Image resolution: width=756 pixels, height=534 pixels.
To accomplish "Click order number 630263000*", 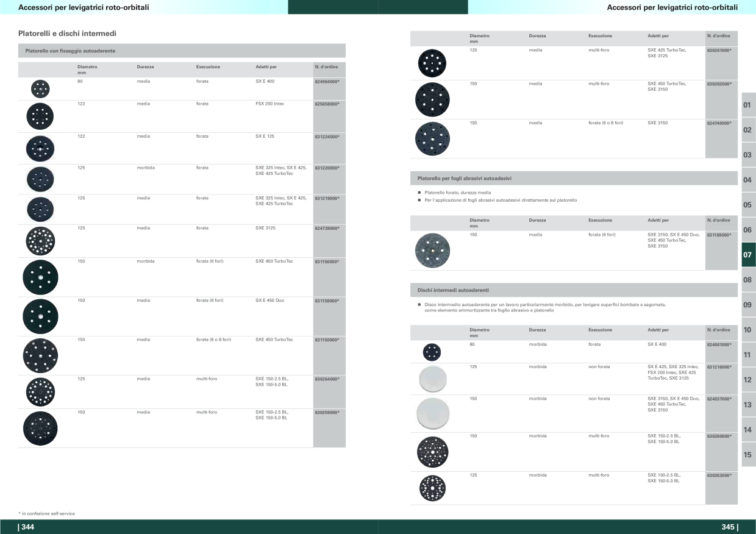I will (x=719, y=475).
